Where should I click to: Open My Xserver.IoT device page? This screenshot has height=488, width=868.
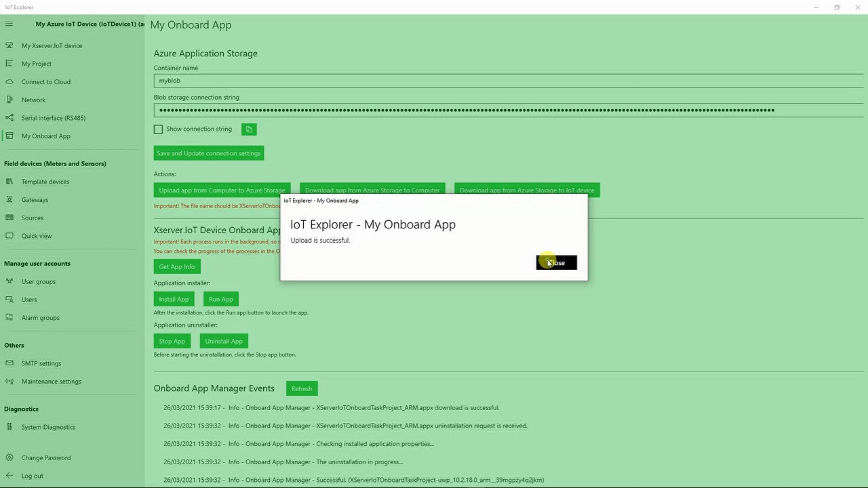[x=52, y=45]
